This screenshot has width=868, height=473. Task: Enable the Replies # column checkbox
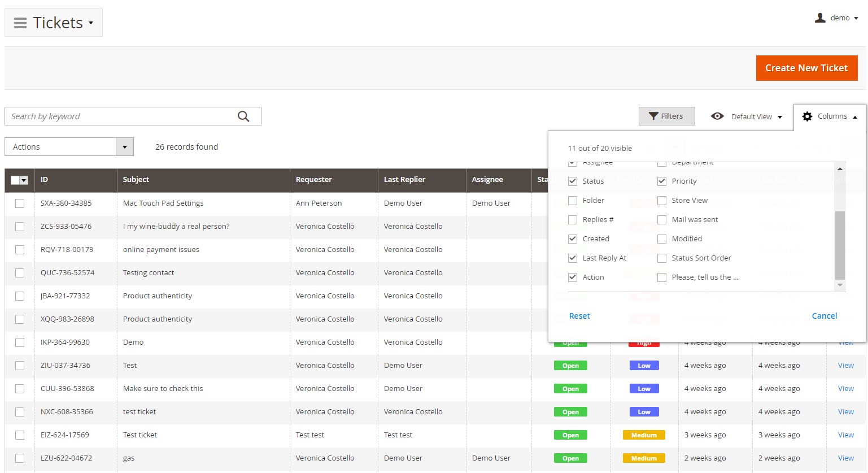click(573, 220)
